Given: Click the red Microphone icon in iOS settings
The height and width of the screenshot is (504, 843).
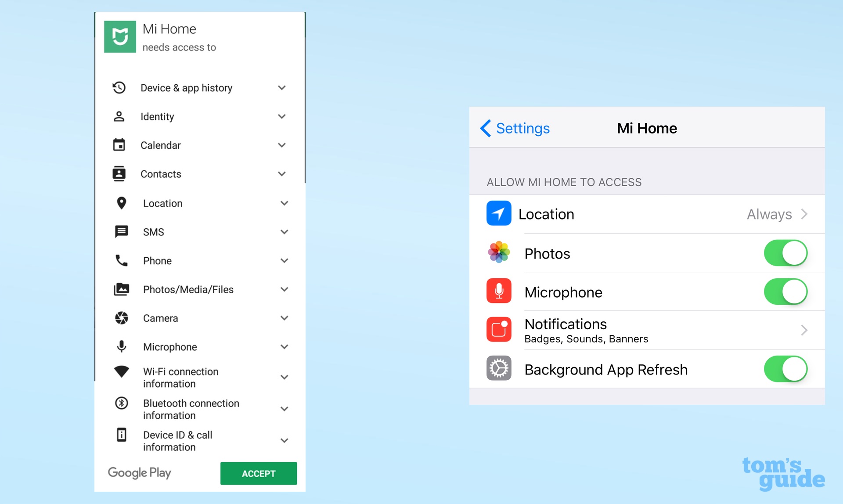Looking at the screenshot, I should [x=499, y=291].
